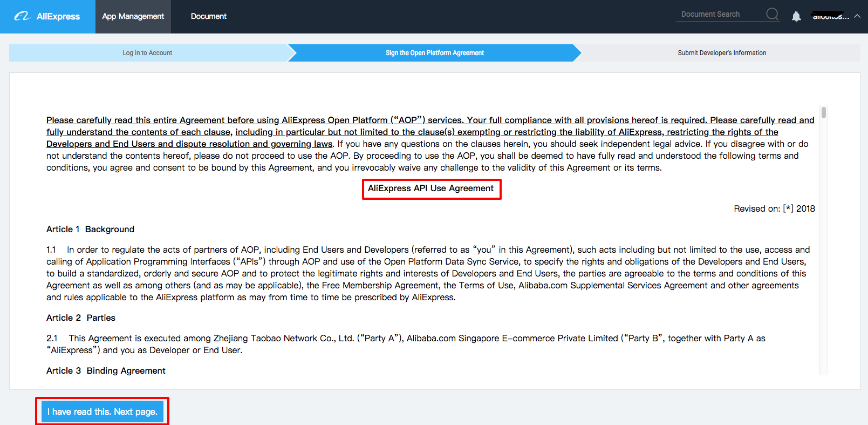
Task: Click the search magnifier icon
Action: click(x=773, y=15)
